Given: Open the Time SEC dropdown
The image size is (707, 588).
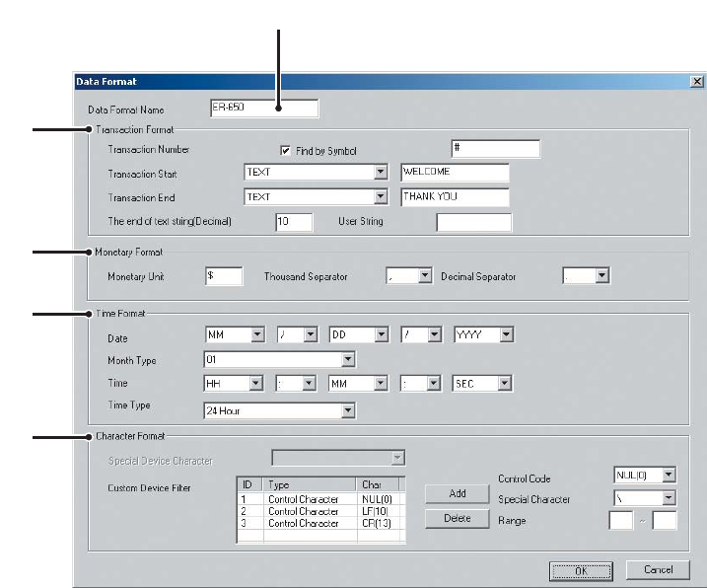Looking at the screenshot, I should tap(482, 384).
